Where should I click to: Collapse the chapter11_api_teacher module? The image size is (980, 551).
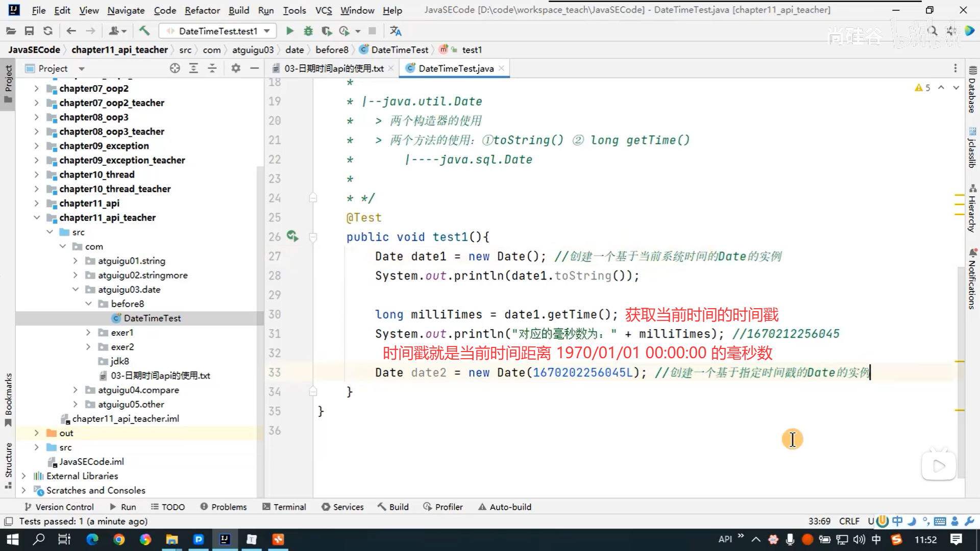pos(37,218)
